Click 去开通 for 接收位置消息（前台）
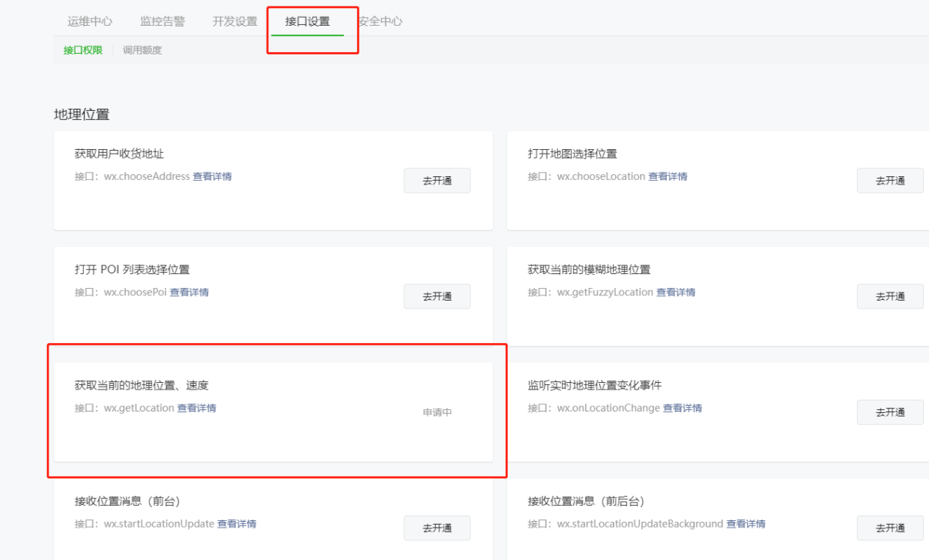 point(437,528)
